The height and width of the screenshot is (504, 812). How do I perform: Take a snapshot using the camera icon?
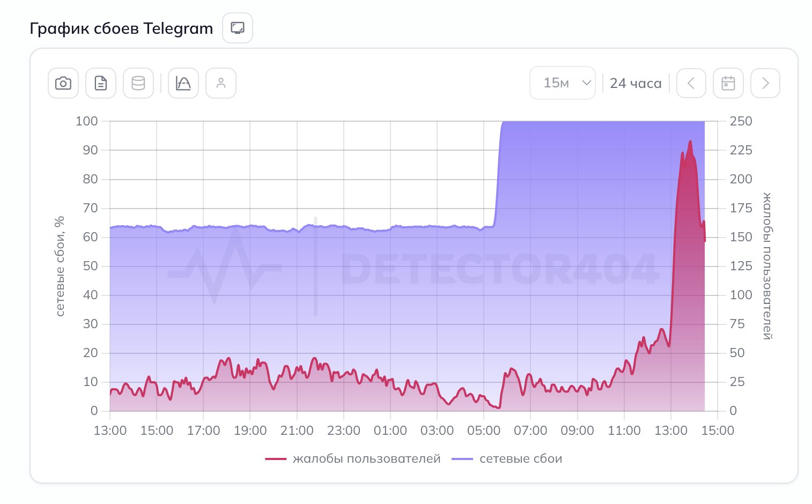(63, 83)
